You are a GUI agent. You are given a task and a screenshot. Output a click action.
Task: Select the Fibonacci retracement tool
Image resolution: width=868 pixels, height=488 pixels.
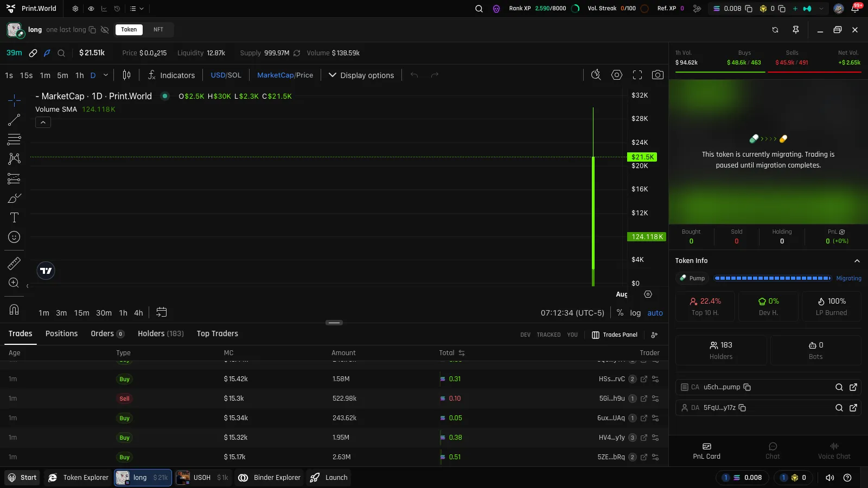[x=14, y=139]
